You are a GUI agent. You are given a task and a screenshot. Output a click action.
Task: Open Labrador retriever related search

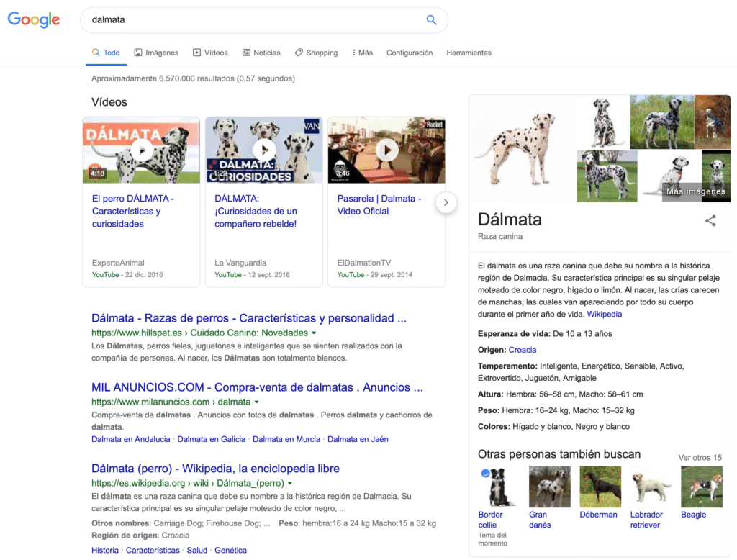coord(651,487)
